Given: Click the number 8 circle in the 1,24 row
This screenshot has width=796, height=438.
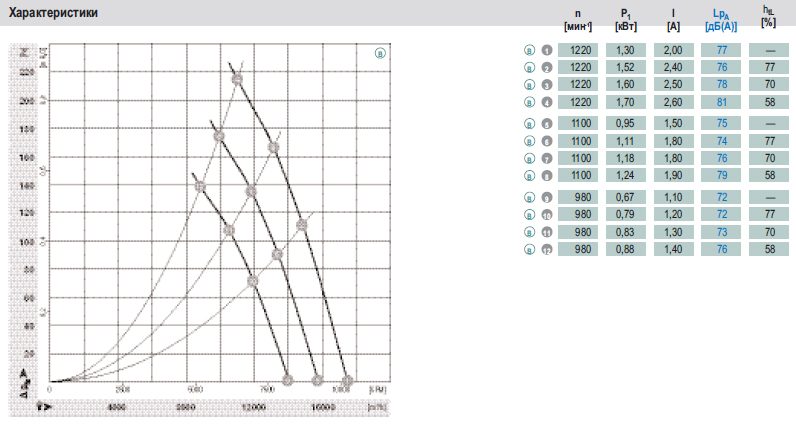Looking at the screenshot, I should [547, 176].
